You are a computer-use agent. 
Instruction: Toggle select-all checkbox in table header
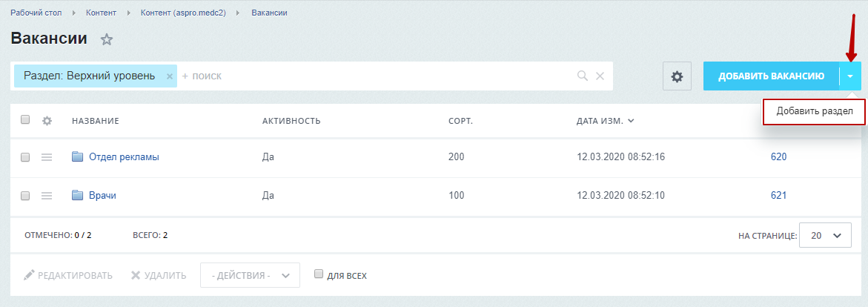pos(25,119)
